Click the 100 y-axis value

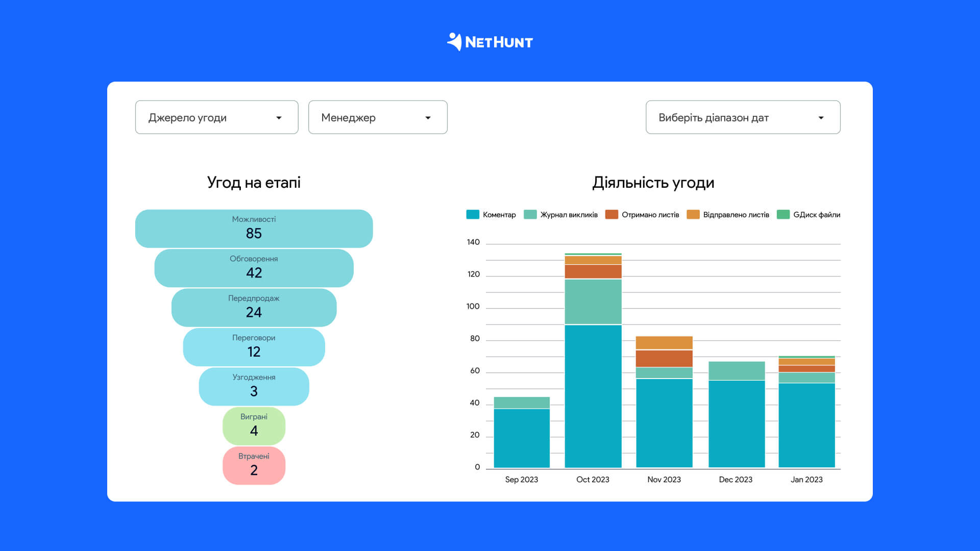click(x=473, y=307)
